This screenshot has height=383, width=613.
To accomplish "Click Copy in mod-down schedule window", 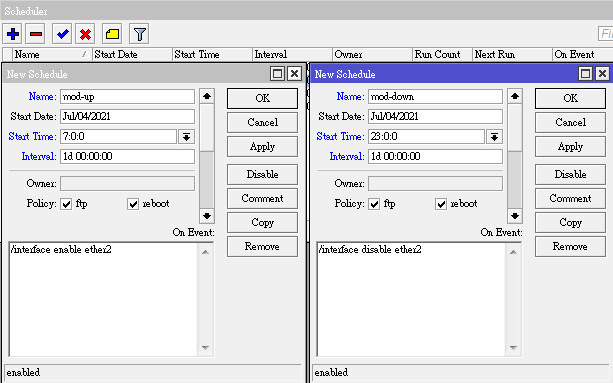I will 570,222.
